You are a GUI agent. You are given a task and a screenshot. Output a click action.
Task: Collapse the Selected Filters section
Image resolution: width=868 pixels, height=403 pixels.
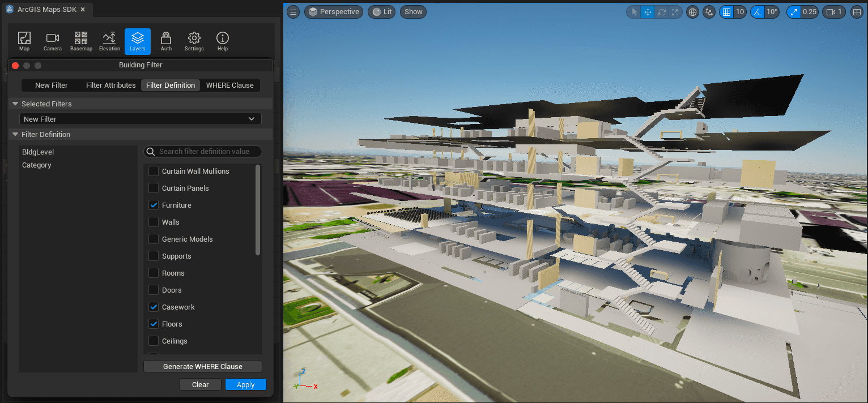[x=14, y=104]
